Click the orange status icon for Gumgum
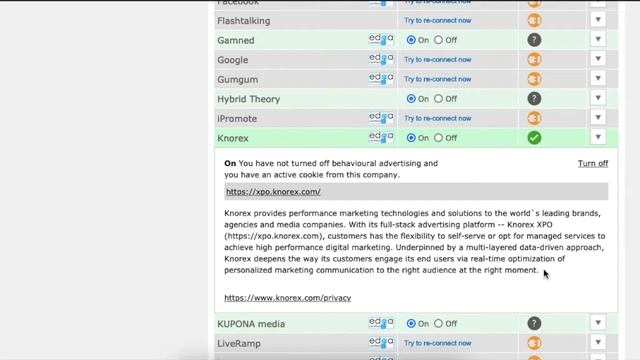This screenshot has height=360, width=640. tap(534, 79)
